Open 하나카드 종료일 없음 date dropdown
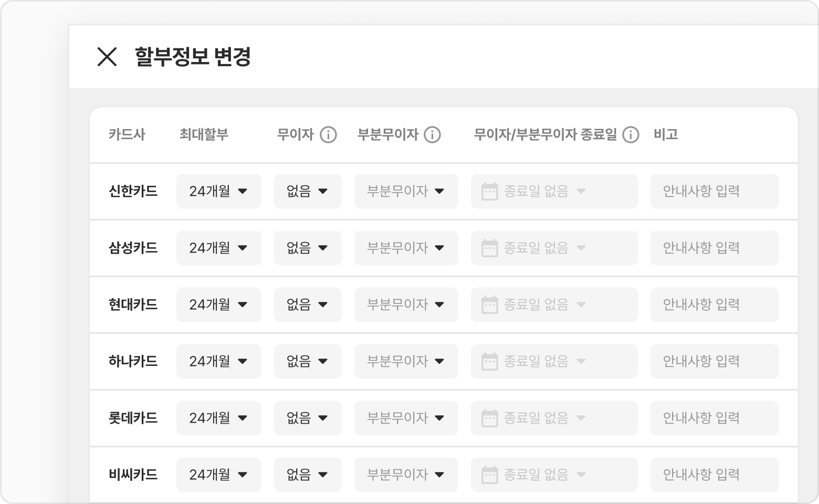The image size is (819, 504). 554,362
